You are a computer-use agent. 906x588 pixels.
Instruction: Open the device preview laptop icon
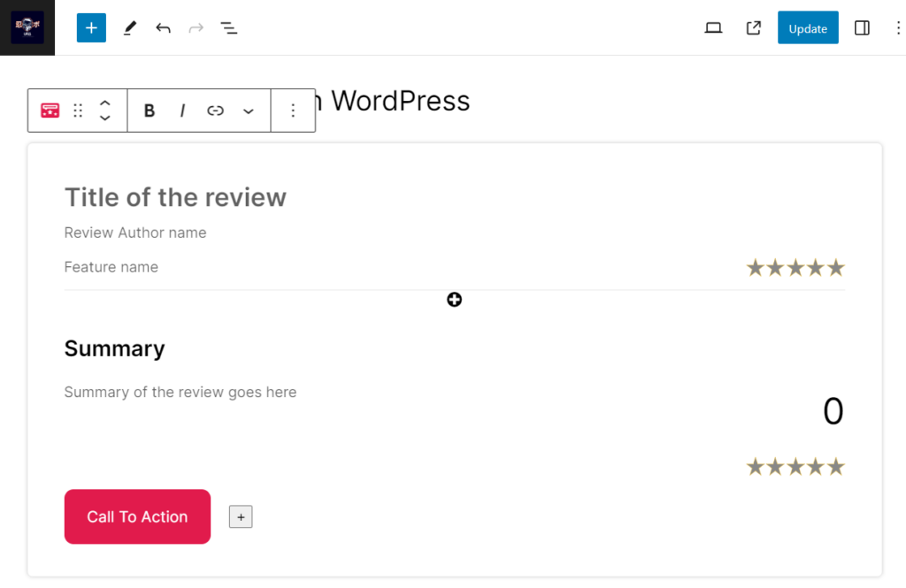point(713,27)
